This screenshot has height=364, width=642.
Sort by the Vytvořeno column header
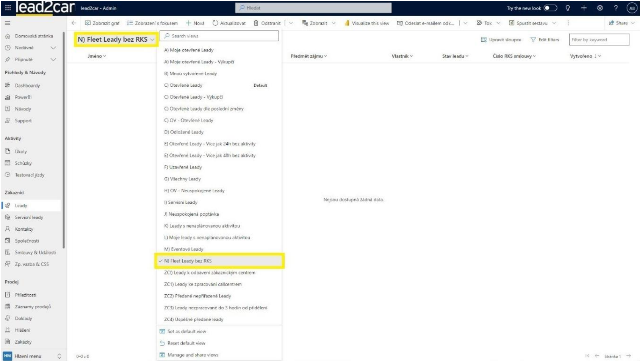coord(581,56)
